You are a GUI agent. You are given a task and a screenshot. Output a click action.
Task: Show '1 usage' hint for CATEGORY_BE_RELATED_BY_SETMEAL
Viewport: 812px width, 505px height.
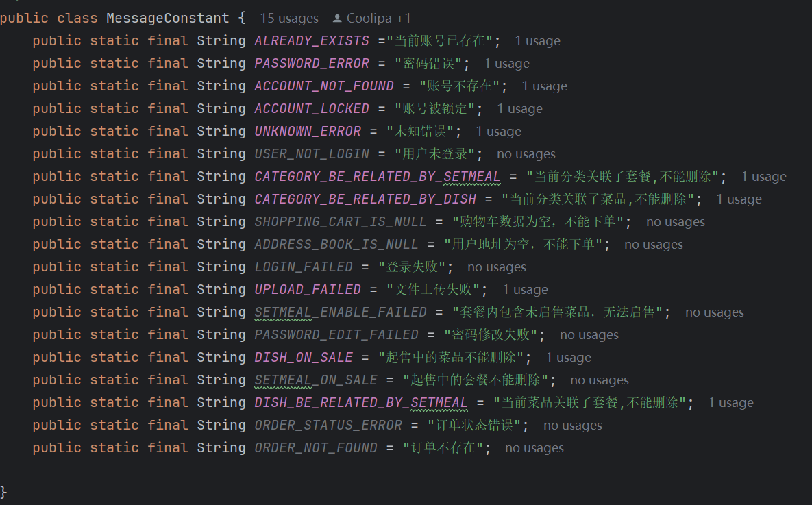(x=764, y=177)
